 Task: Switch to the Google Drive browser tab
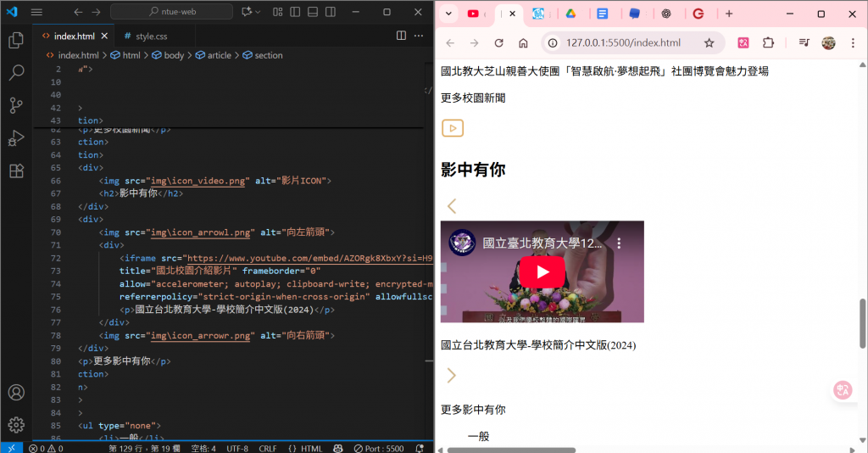click(570, 14)
